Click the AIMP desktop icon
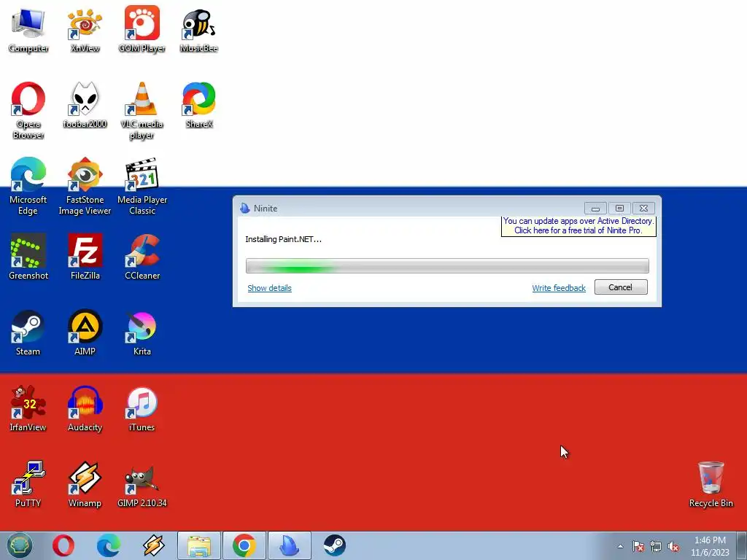This screenshot has width=747, height=560. pyautogui.click(x=85, y=332)
